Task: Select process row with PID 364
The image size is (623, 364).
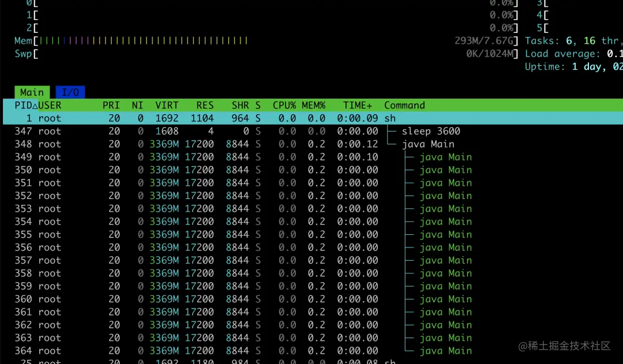Action: click(x=313, y=351)
